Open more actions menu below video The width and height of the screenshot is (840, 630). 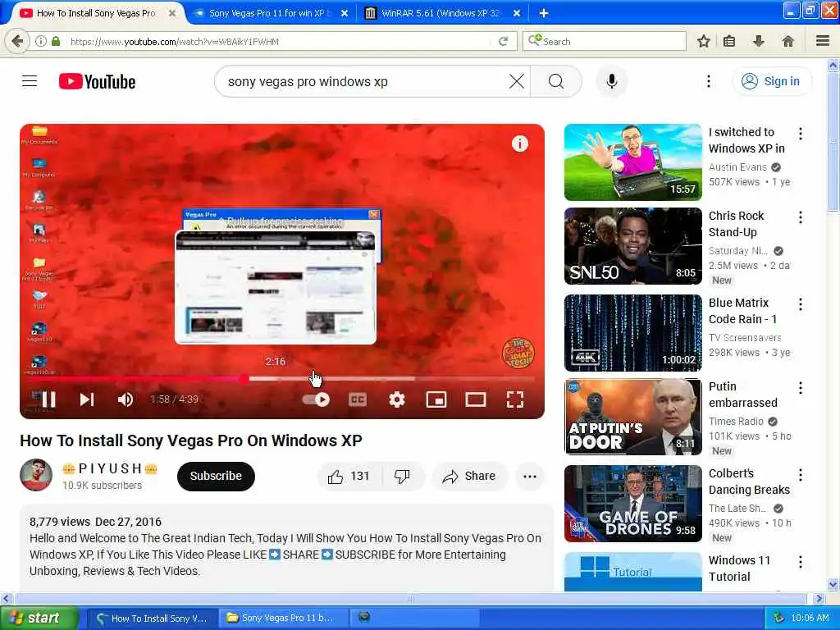(x=529, y=477)
